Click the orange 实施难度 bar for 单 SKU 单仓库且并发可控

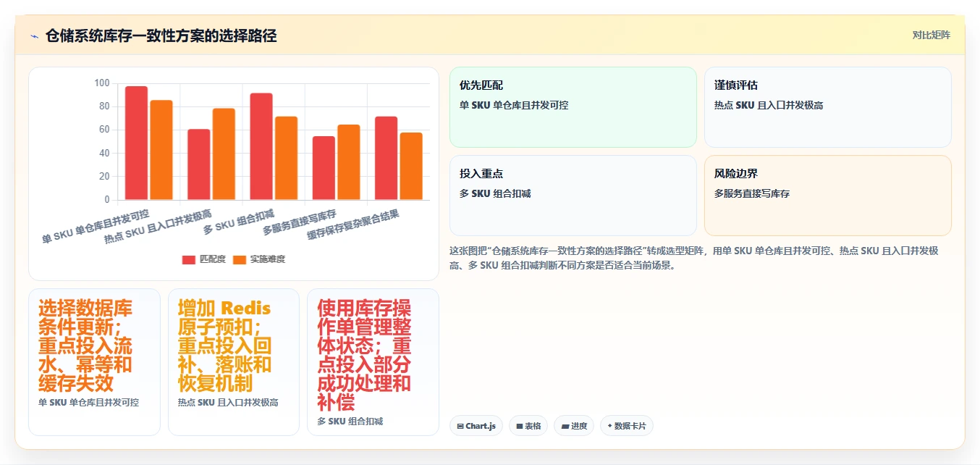pyautogui.click(x=161, y=150)
